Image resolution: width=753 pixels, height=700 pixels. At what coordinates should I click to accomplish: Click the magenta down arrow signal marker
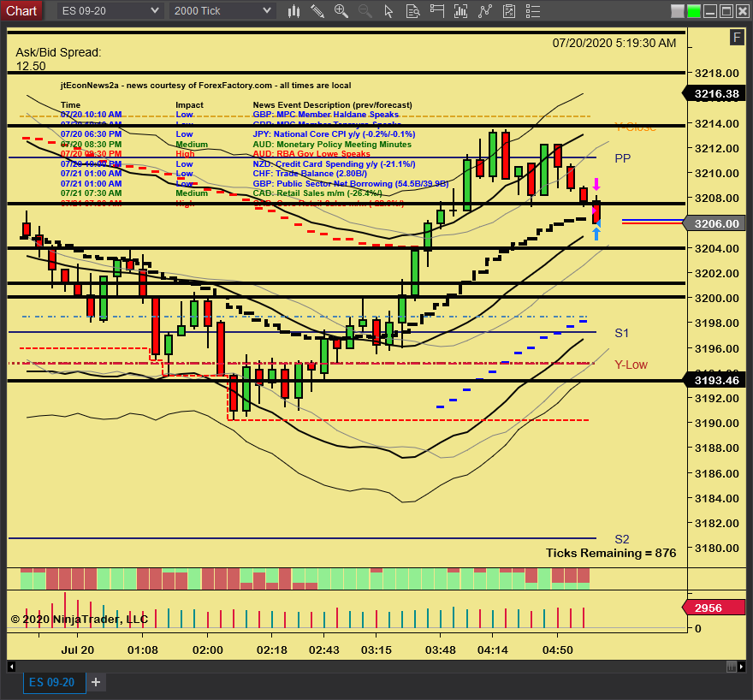point(596,184)
